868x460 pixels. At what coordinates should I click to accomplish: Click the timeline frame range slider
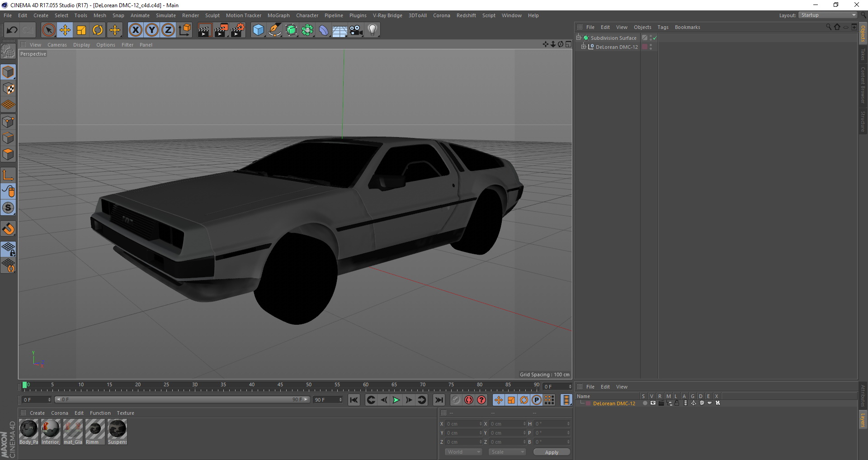[x=182, y=399]
